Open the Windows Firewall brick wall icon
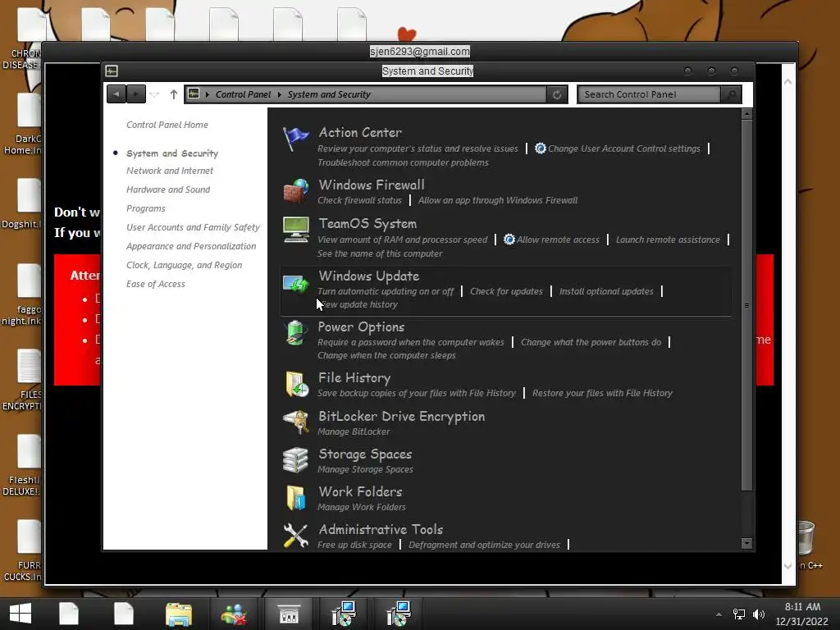This screenshot has width=840, height=630. pyautogui.click(x=295, y=191)
